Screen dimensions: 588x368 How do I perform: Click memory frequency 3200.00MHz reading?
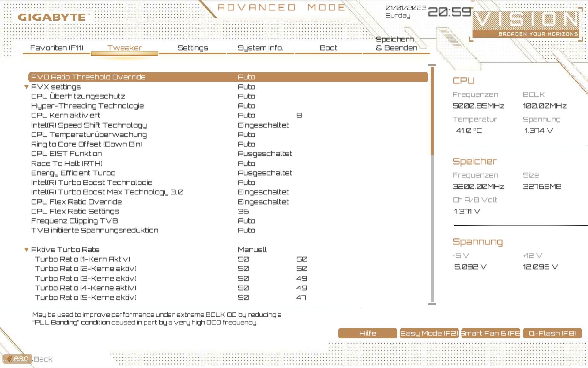coord(478,186)
